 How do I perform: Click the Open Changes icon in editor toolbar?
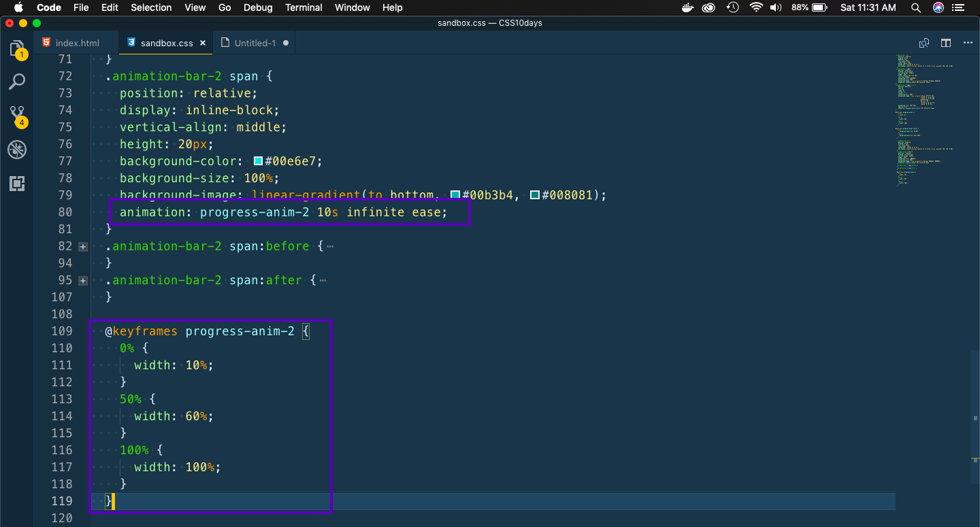point(924,43)
